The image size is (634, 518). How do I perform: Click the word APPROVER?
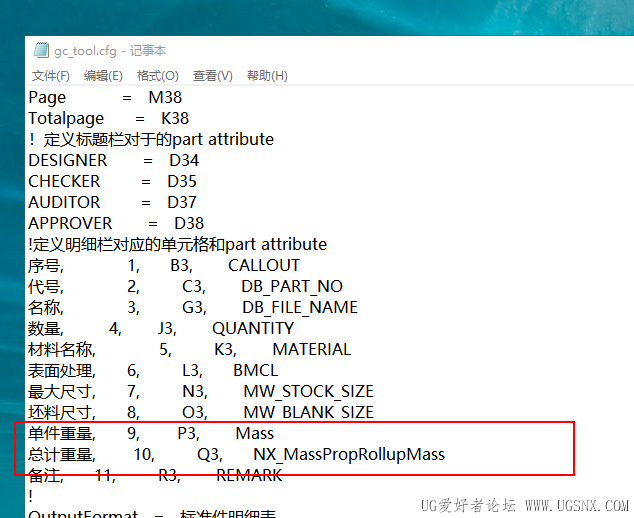click(x=70, y=224)
